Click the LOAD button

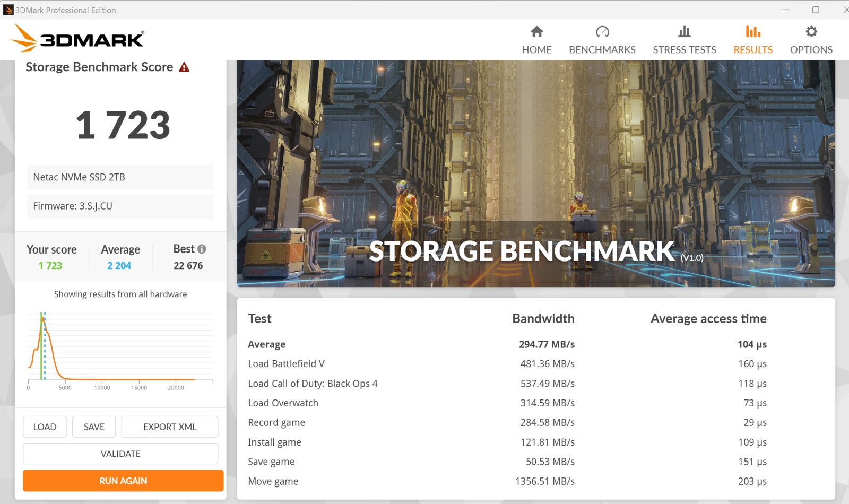click(x=45, y=427)
